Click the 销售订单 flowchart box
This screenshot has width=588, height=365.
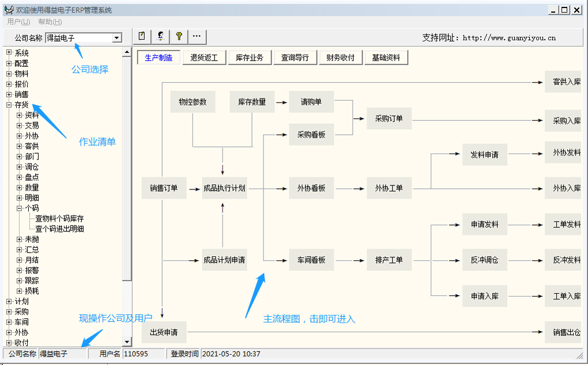pos(164,188)
